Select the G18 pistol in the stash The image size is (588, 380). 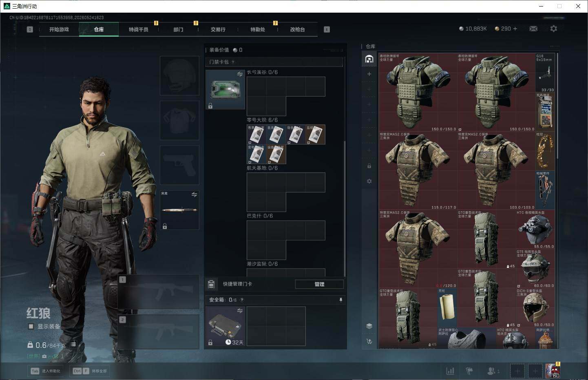tap(545, 73)
